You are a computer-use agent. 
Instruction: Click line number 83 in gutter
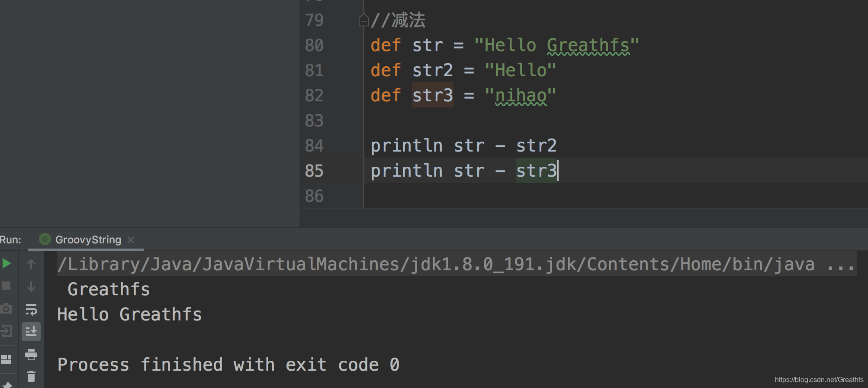click(314, 120)
